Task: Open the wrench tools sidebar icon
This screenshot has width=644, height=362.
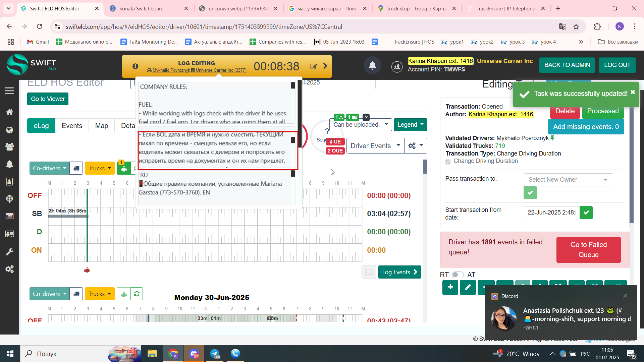Action: (x=9, y=252)
